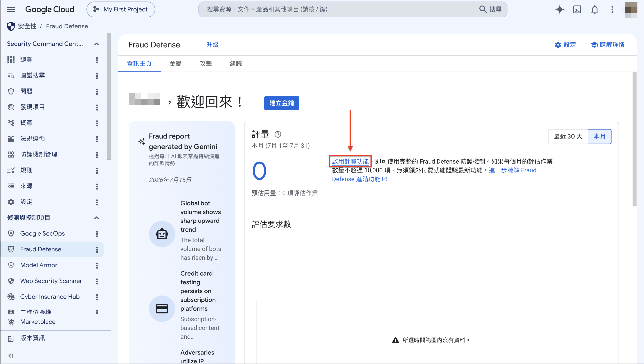Click the main content vertical scrollbar

(635, 139)
